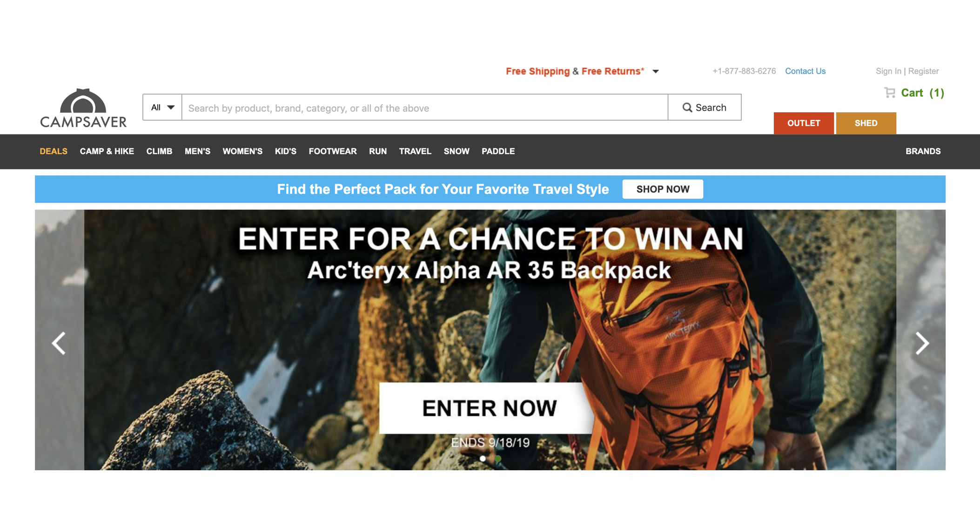Click the orange SHED button

(x=866, y=123)
